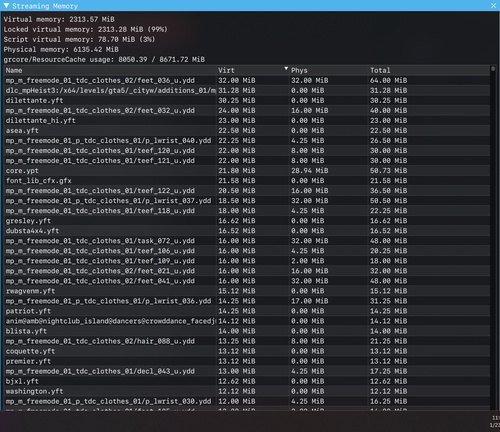Select the washington.yft row

(247, 391)
